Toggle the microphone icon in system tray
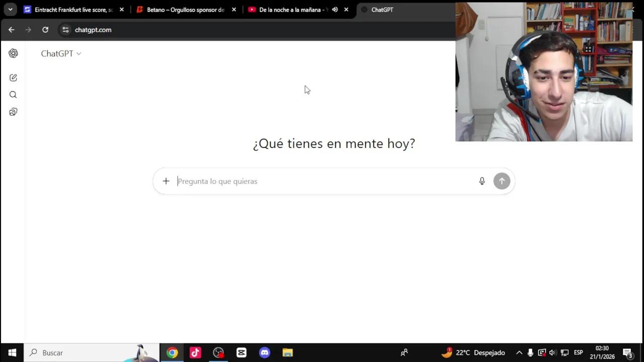 [x=530, y=352]
